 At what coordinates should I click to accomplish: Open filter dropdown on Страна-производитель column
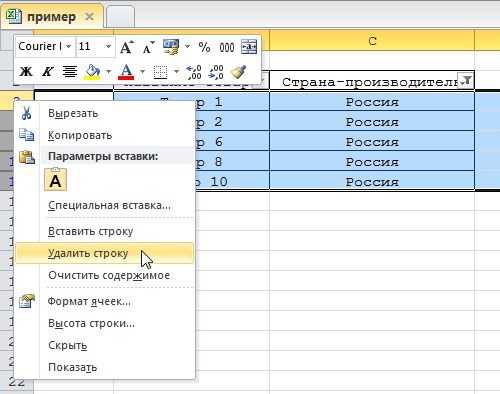pyautogui.click(x=467, y=81)
